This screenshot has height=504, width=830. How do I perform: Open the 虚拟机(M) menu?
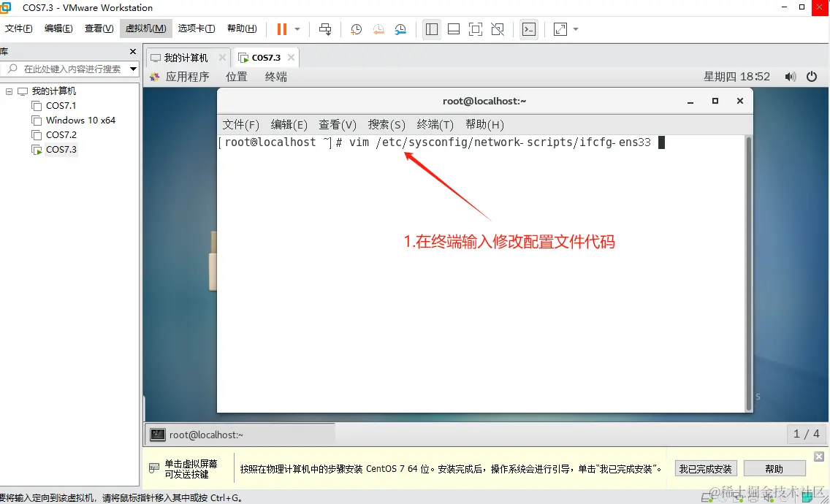145,28
